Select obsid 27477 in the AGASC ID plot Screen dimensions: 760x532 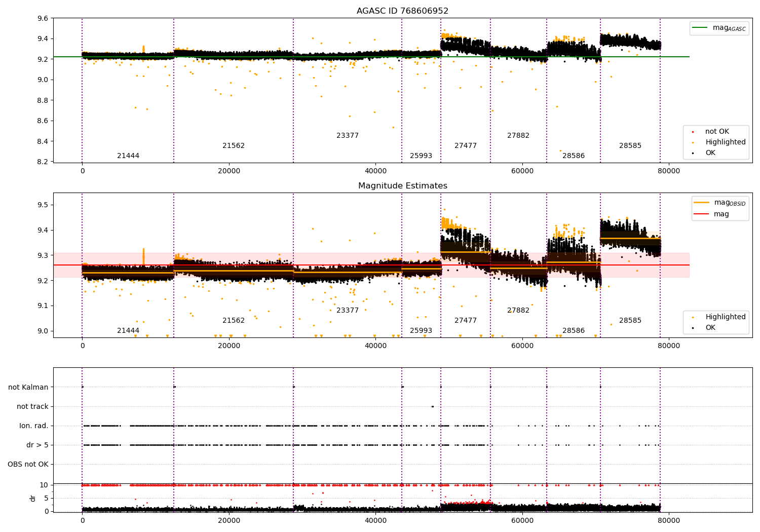[x=466, y=146]
